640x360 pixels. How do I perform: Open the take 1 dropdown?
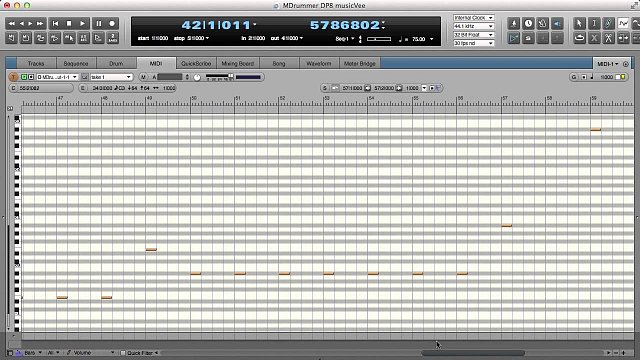click(111, 77)
